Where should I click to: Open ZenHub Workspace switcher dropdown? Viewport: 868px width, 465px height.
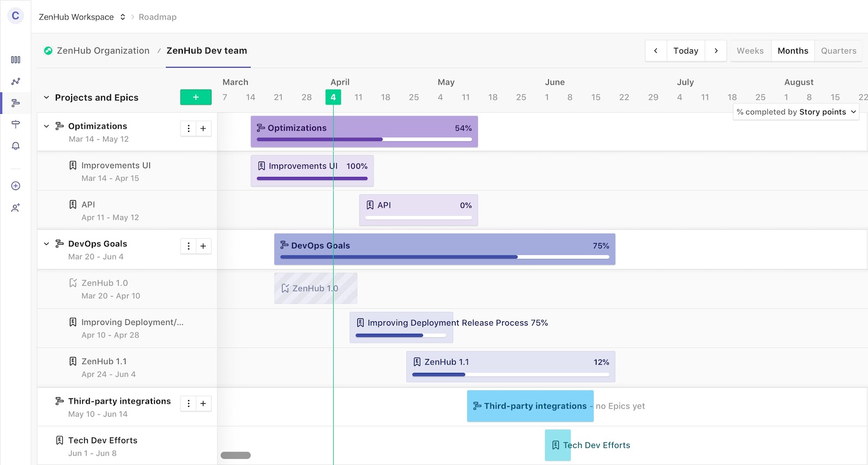(x=82, y=17)
